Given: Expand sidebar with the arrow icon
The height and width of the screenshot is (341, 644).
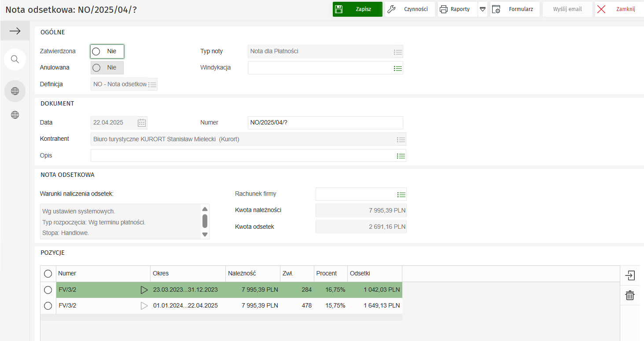Looking at the screenshot, I should click(15, 31).
